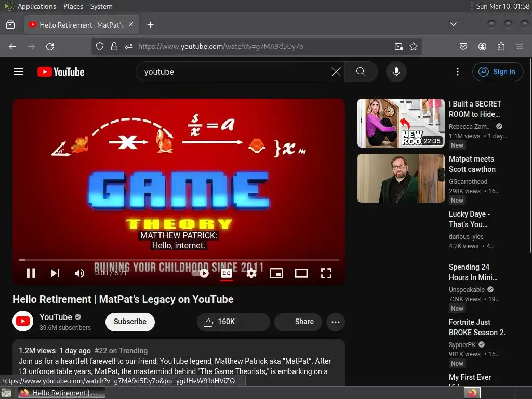532x399 pixels.
Task: Click the video progress bar
Action: [179, 260]
